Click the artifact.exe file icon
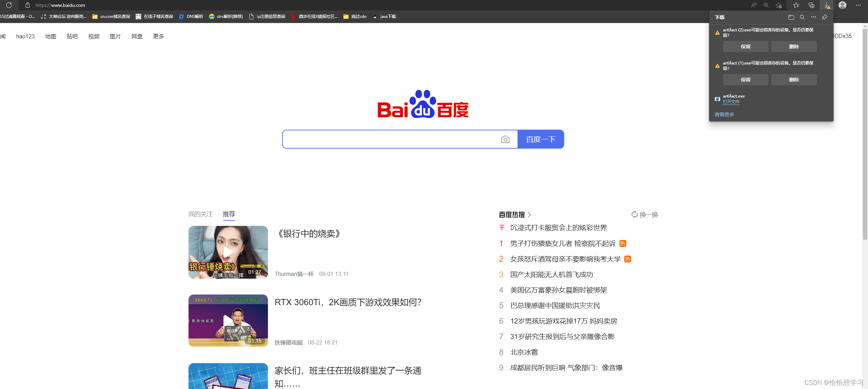 [x=717, y=99]
